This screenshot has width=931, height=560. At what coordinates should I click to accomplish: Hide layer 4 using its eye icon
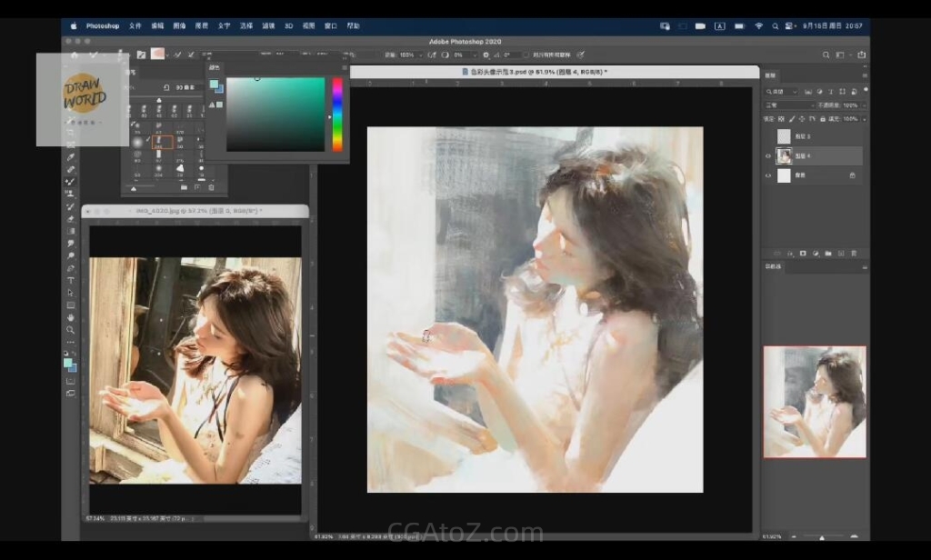coord(768,156)
